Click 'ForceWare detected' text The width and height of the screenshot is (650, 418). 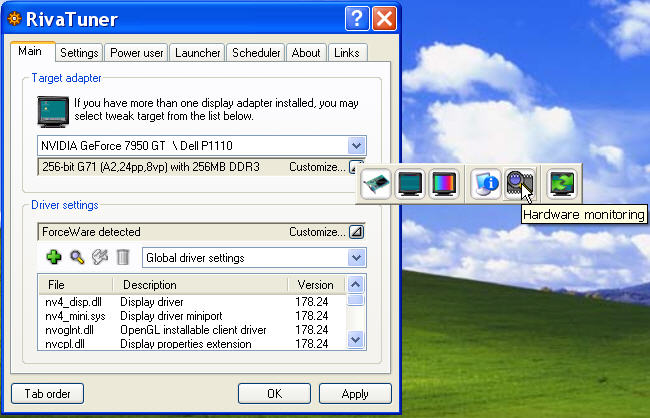pyautogui.click(x=91, y=232)
